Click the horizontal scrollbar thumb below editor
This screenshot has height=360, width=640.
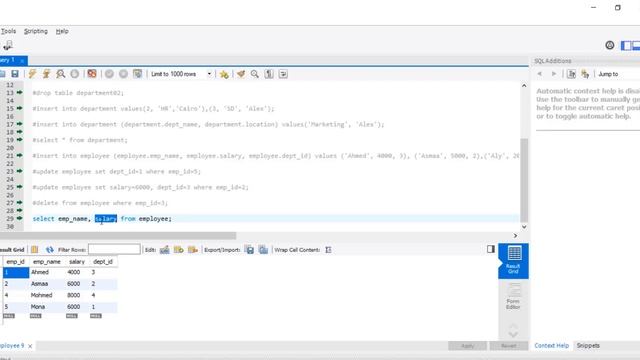coord(118,236)
